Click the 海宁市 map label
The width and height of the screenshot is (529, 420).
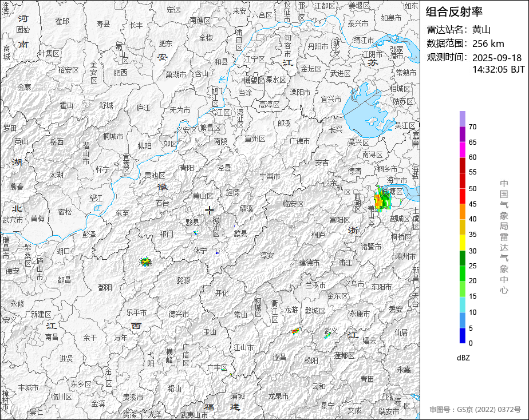397,181
